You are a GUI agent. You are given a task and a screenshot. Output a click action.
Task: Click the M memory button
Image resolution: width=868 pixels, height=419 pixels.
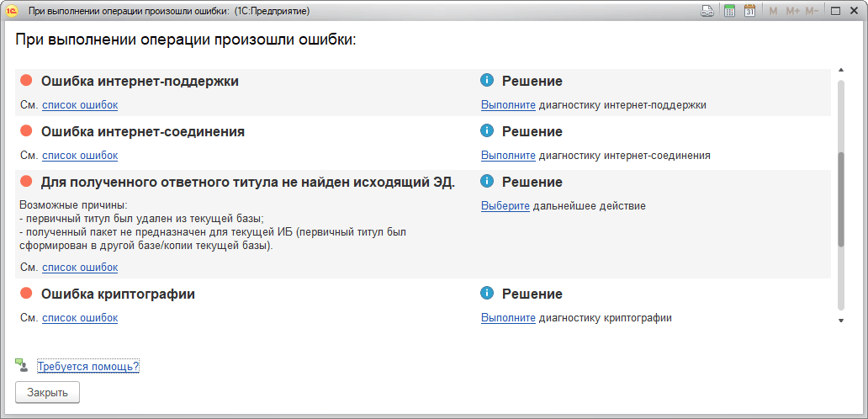(774, 11)
